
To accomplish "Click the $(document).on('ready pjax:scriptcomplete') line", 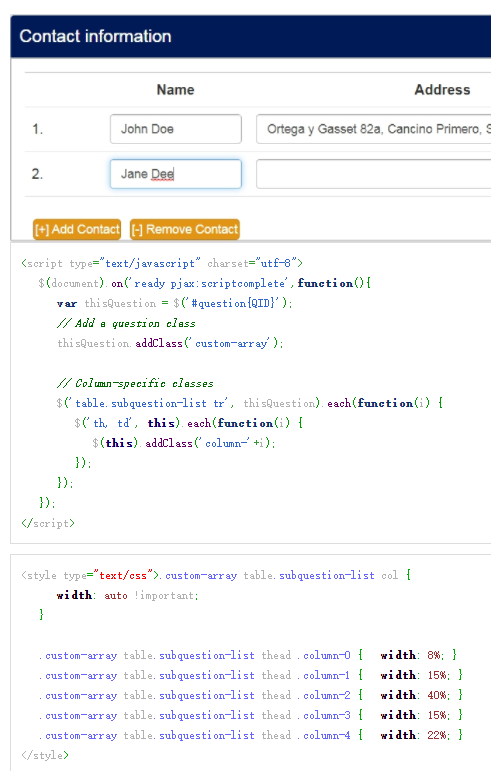I will [x=204, y=283].
